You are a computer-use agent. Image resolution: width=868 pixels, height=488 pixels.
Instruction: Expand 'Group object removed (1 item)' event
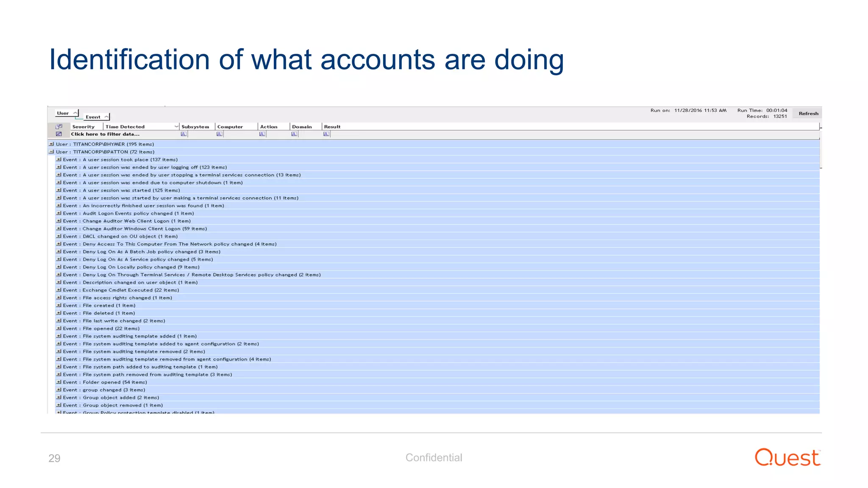59,405
